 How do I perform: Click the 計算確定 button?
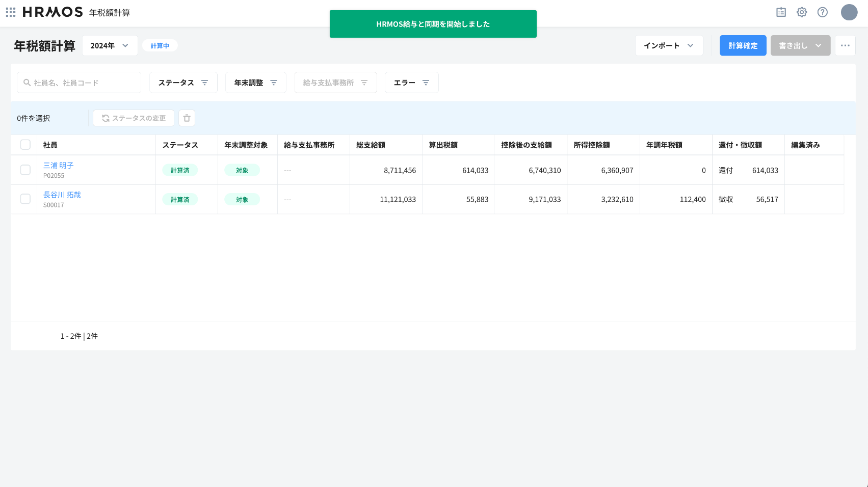coord(743,46)
